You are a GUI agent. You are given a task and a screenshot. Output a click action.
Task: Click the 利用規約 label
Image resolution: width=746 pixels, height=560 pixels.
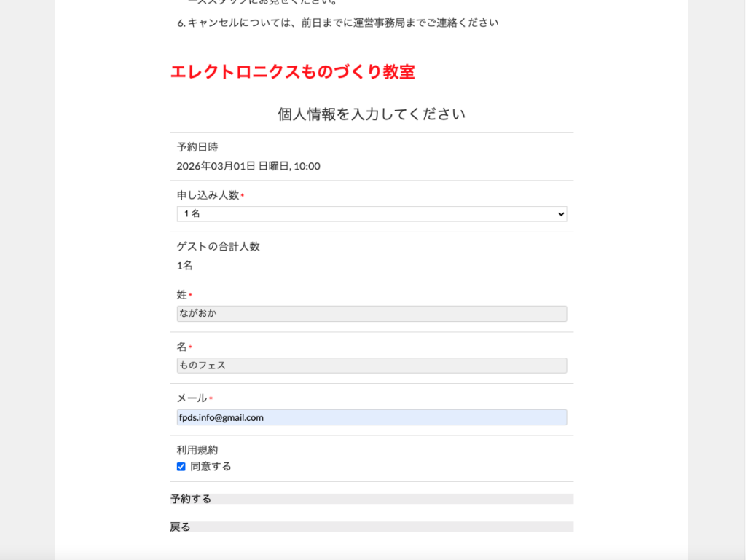pyautogui.click(x=197, y=450)
